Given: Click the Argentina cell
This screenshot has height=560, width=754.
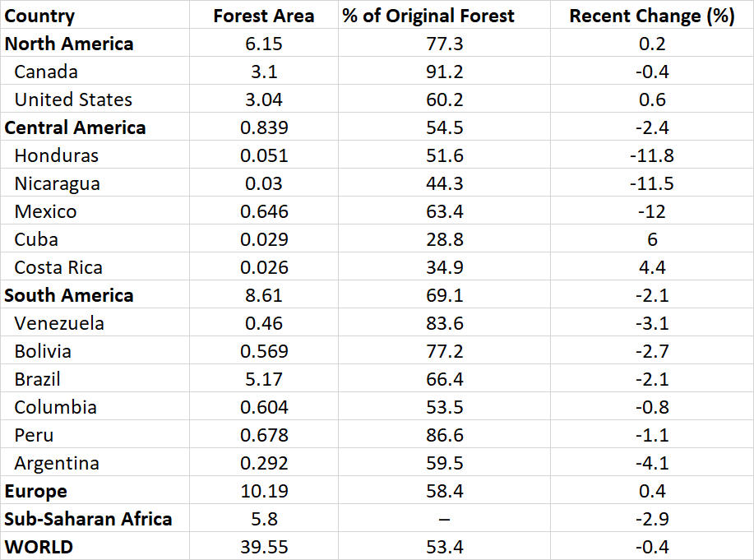Looking at the screenshot, I should click(57, 463).
